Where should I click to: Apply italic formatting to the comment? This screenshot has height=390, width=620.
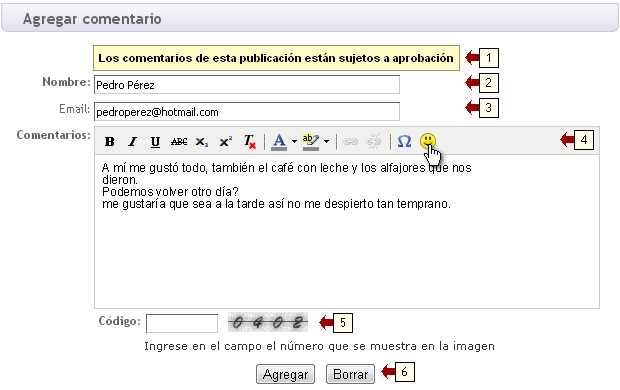pos(132,141)
